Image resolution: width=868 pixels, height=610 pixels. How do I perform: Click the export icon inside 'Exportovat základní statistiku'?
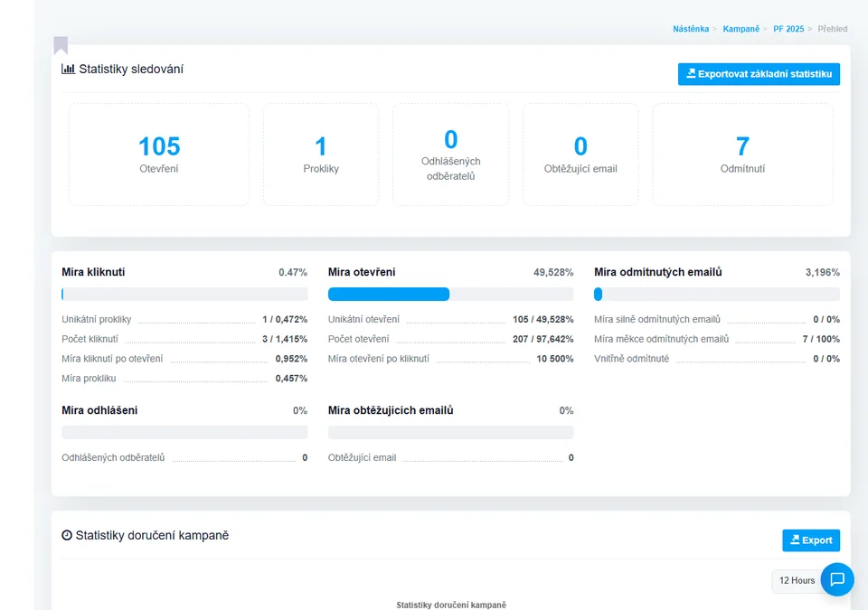click(x=690, y=73)
